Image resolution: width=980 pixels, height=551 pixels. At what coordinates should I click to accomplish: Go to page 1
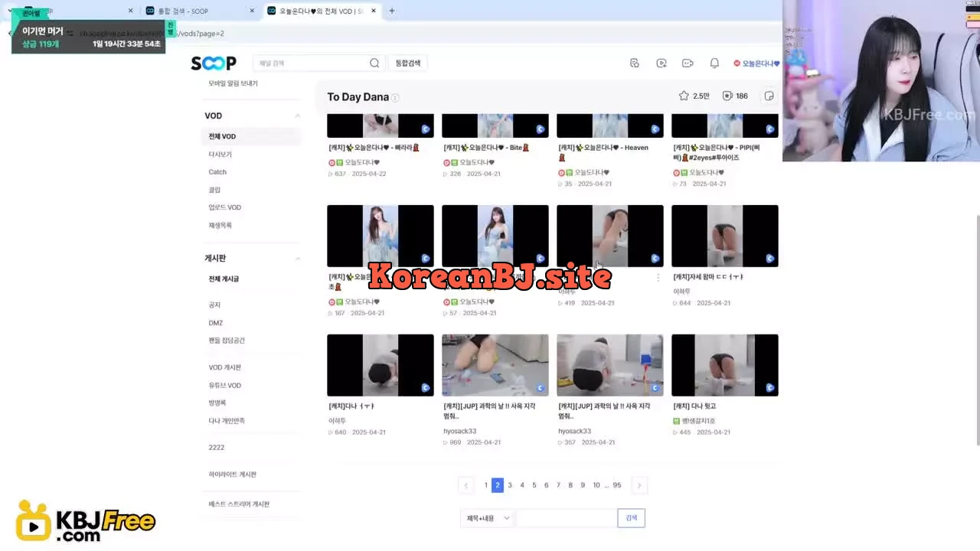coord(485,485)
